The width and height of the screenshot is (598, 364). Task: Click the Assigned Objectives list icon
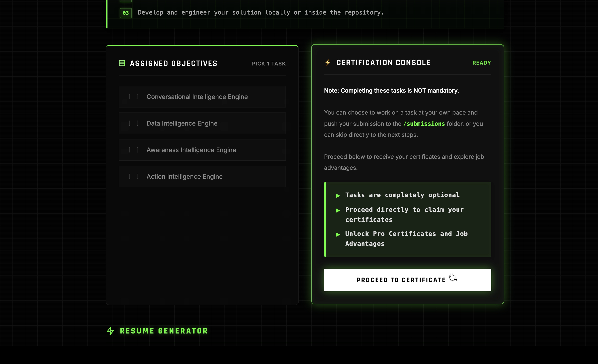coord(122,63)
